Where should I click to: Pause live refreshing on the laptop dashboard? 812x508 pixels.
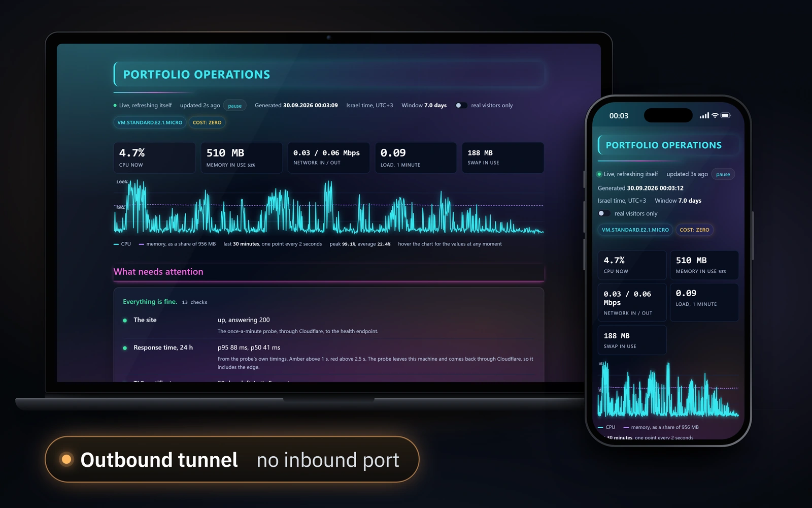pyautogui.click(x=234, y=106)
